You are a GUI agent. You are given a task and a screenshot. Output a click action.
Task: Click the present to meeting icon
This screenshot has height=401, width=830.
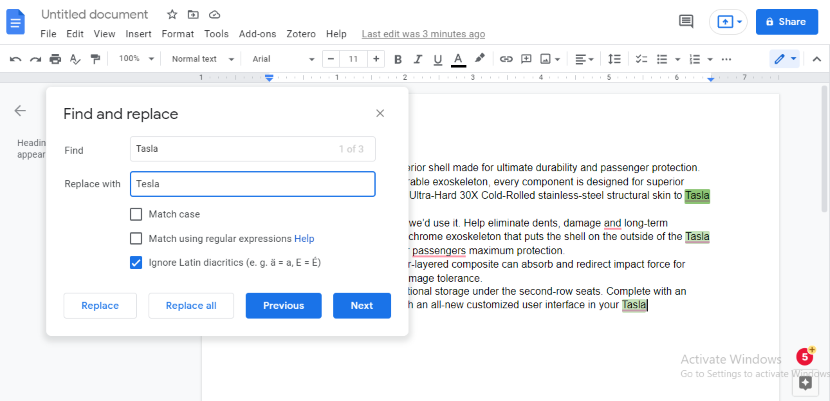(725, 22)
